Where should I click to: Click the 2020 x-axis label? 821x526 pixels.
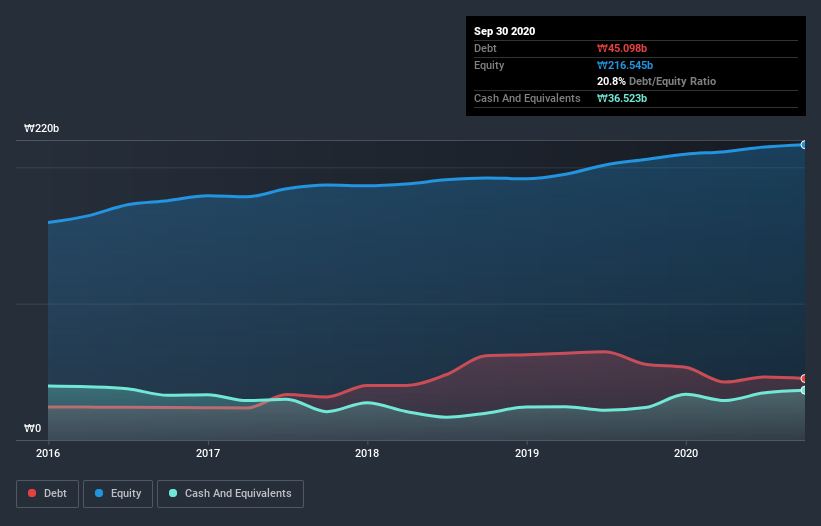click(x=686, y=453)
